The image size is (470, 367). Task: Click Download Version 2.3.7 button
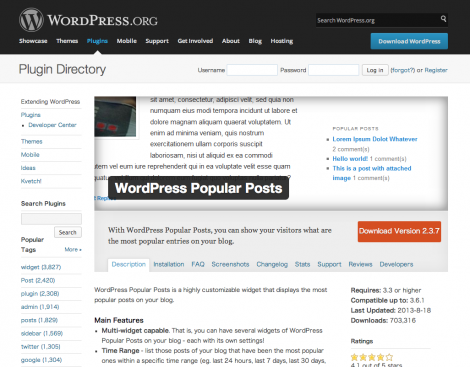click(399, 231)
